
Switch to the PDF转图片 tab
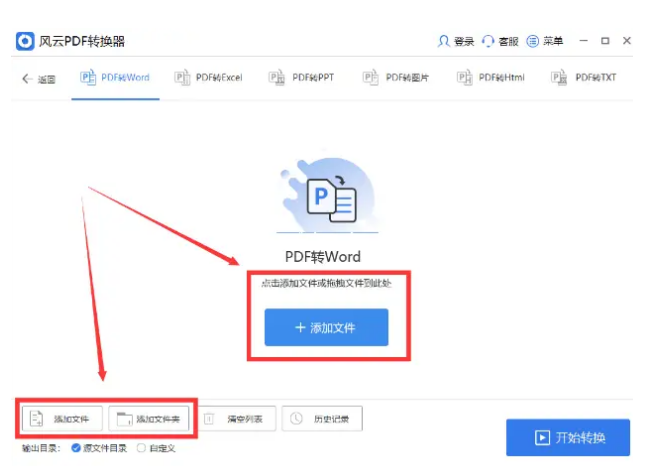(396, 78)
